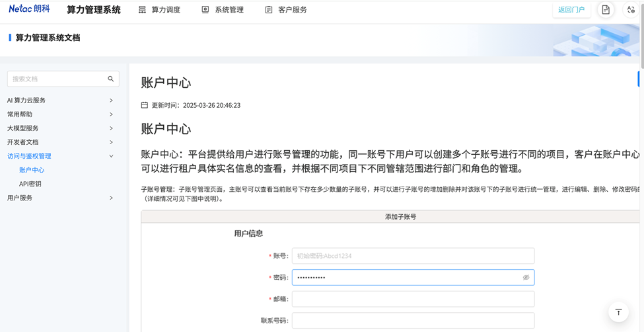The image size is (644, 332).
Task: Click the Netac 朗科 logo
Action: coord(29,9)
